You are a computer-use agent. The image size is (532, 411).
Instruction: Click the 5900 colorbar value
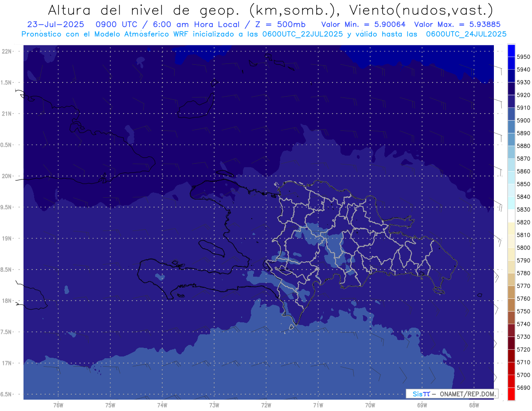(x=523, y=120)
